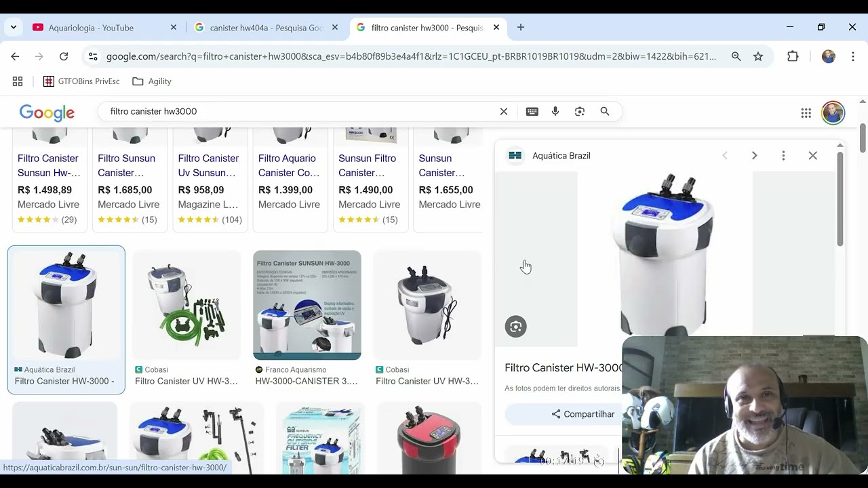Search inside the preview image with Lens

point(516,327)
